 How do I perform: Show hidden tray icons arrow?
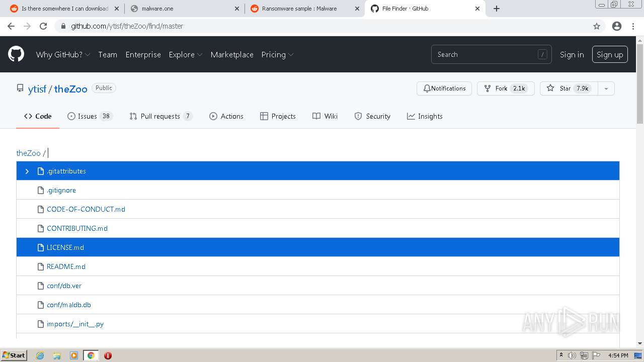tap(561, 355)
